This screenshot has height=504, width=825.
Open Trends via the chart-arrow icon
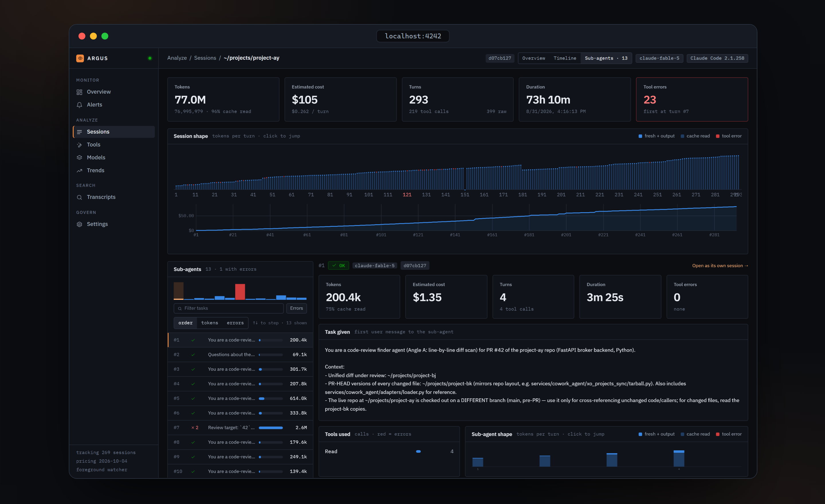click(x=79, y=171)
